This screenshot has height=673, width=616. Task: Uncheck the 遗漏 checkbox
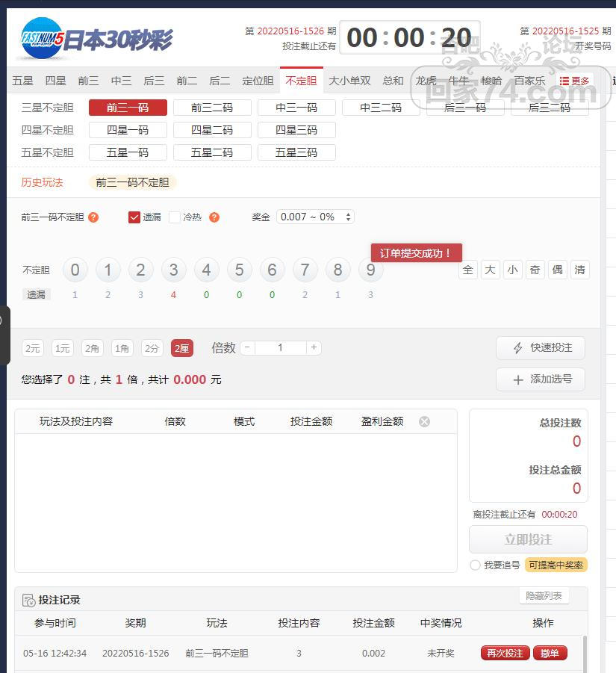tap(134, 217)
